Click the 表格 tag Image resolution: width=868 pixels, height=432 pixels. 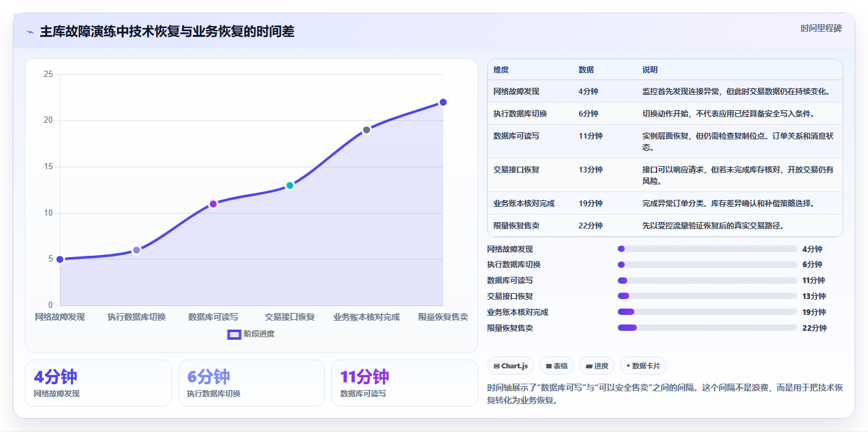point(557,366)
